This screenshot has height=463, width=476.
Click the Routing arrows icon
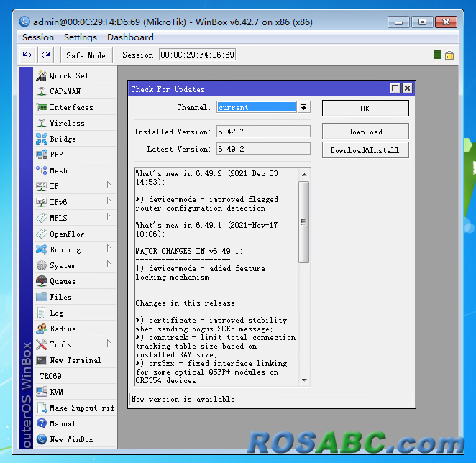[x=42, y=249]
